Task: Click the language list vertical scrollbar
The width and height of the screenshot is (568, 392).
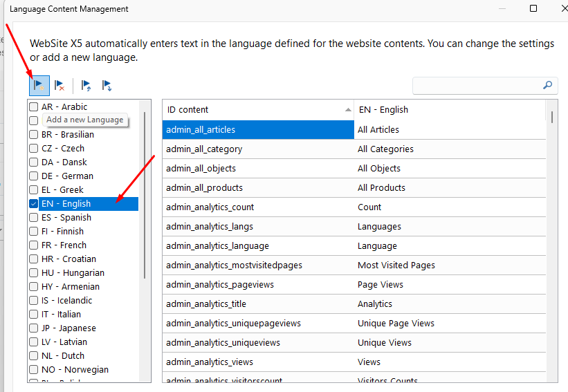Action: [145, 196]
